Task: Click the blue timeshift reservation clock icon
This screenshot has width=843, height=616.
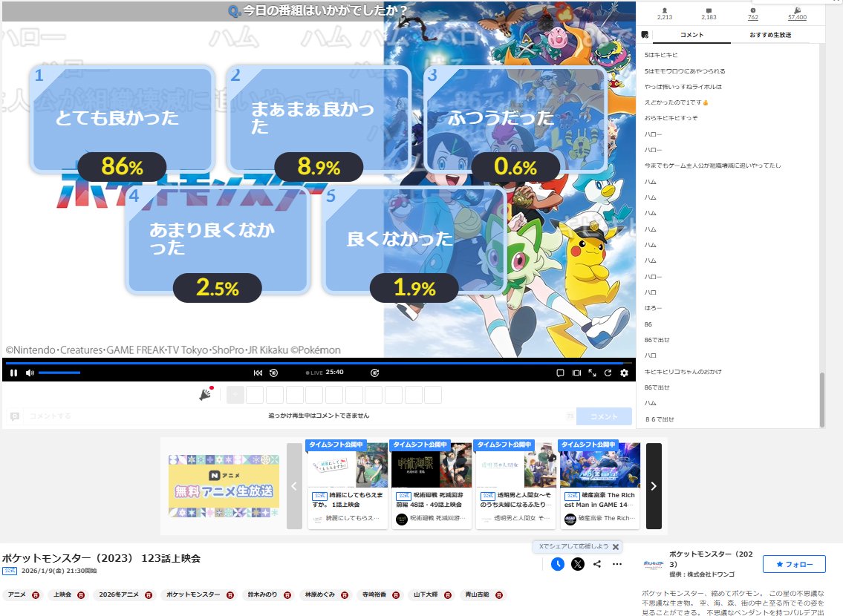Action: pos(558,564)
